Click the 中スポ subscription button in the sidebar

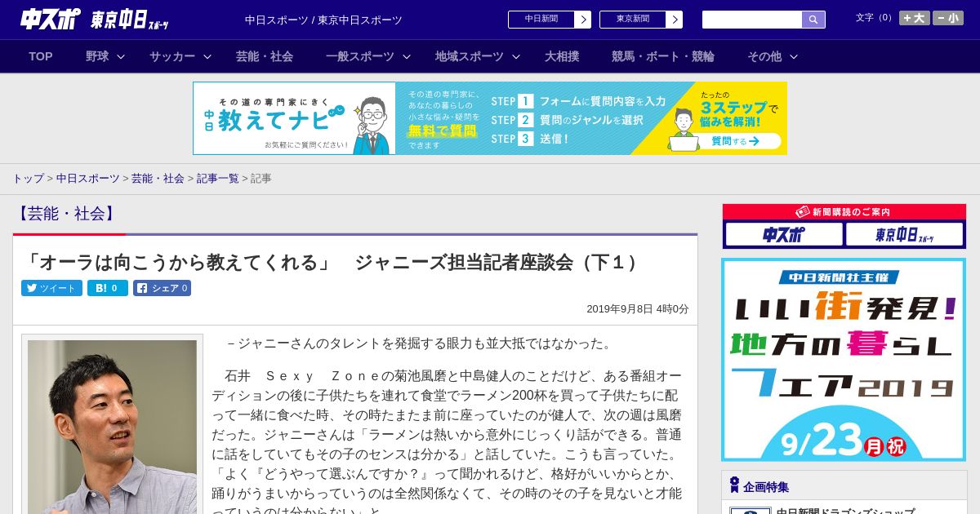click(x=784, y=235)
